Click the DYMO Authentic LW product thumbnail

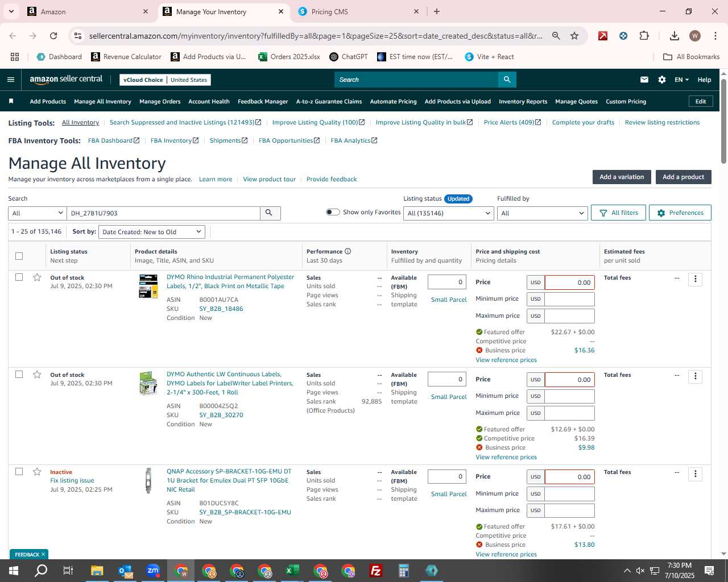[x=148, y=383]
